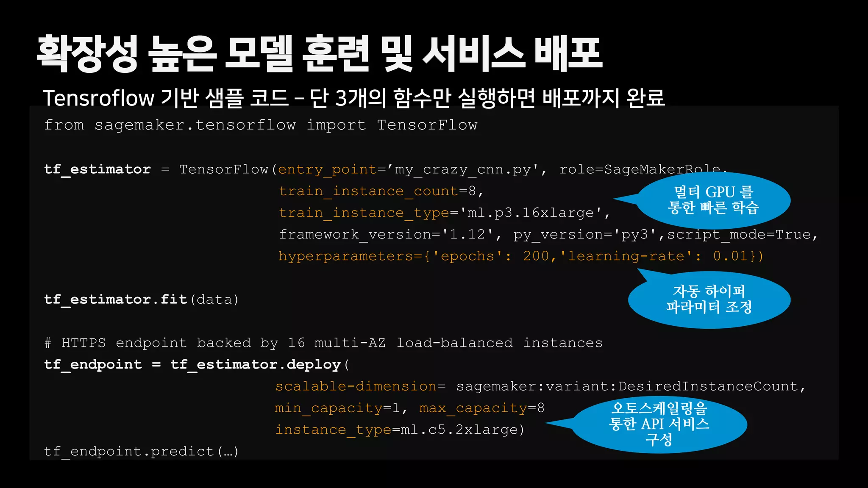This screenshot has width=868, height=488.
Task: Click the 'tf_endpoint.predict(…)' line
Action: (142, 452)
